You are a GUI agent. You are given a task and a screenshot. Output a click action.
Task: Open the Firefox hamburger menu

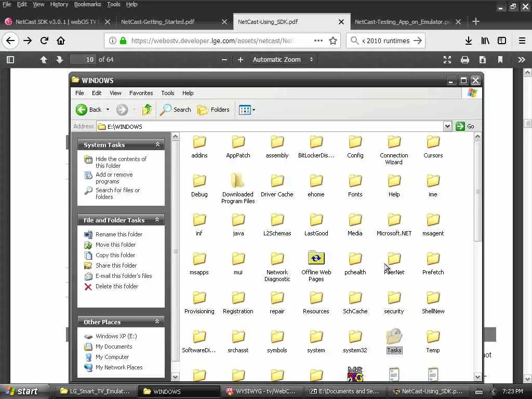coord(522,41)
